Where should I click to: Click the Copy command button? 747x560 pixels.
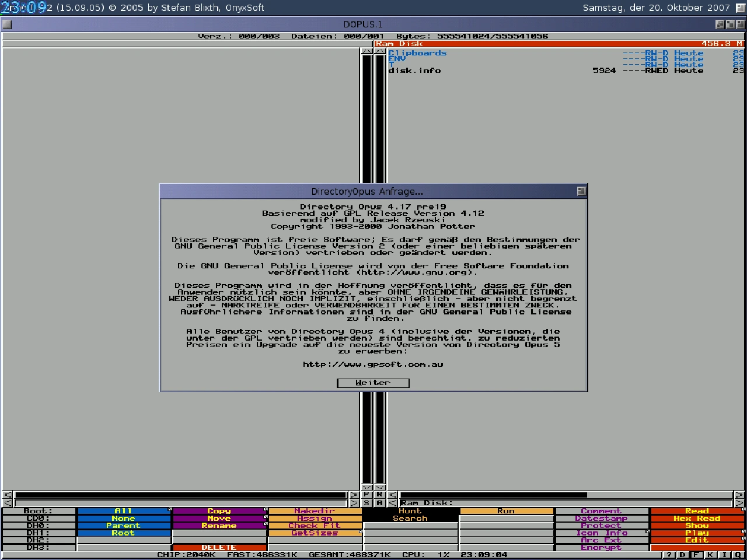(x=219, y=511)
